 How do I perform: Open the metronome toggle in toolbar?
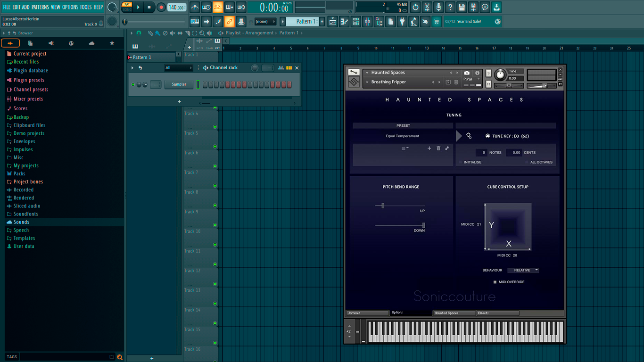(195, 7)
